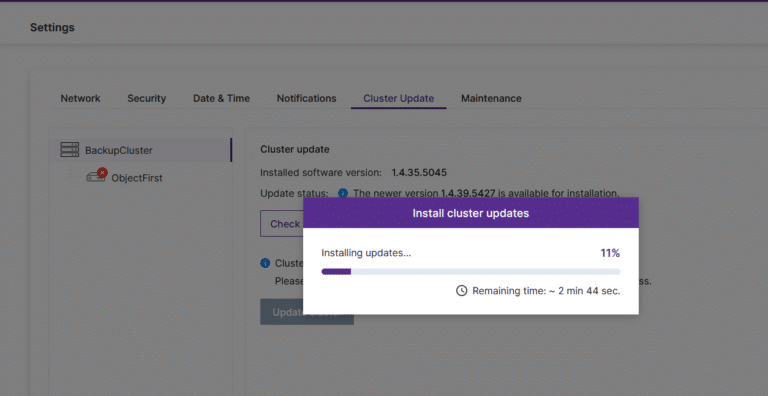Click the clock icon near Remaining time

point(461,291)
